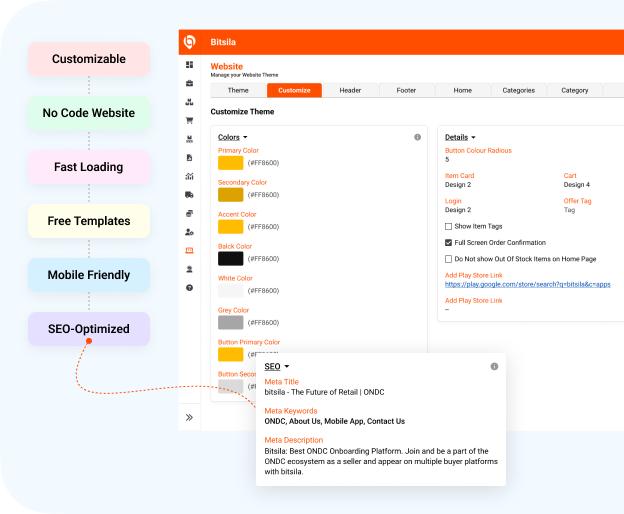Click the Fast Loading pill
Image resolution: width=624 pixels, height=514 pixels.
pyautogui.click(x=89, y=167)
